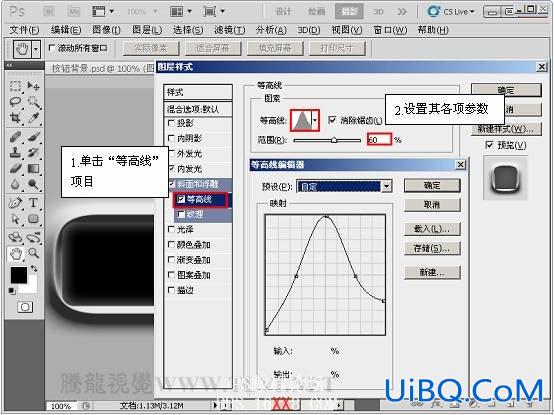Select the History Brush tool

tap(34, 153)
